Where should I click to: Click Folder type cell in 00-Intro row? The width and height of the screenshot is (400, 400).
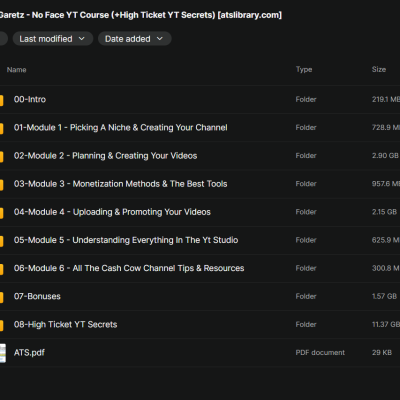pos(306,99)
